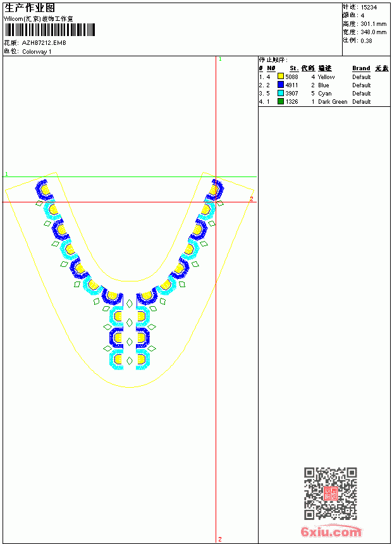Screen dimensions: 392x544
Task: Click the Yellow thread color swatch
Action: click(x=280, y=77)
